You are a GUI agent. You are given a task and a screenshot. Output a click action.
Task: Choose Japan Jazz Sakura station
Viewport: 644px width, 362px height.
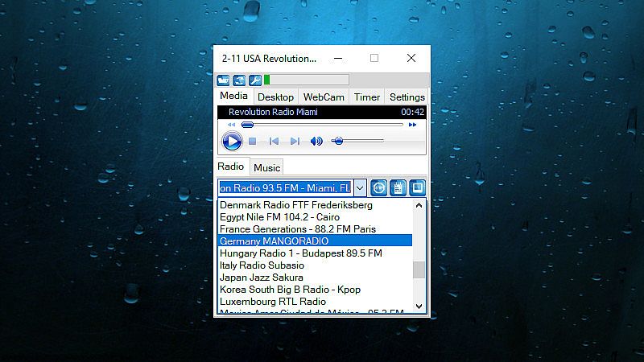tap(261, 277)
